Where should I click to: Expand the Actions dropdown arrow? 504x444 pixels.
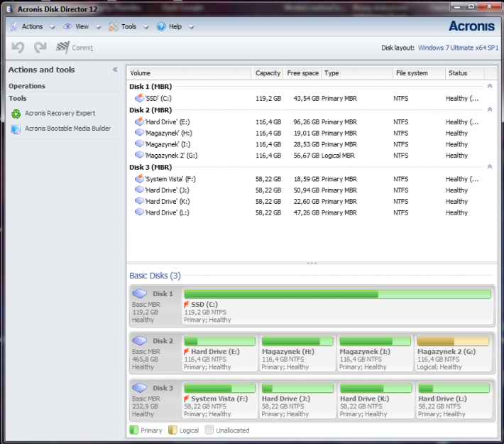53,27
